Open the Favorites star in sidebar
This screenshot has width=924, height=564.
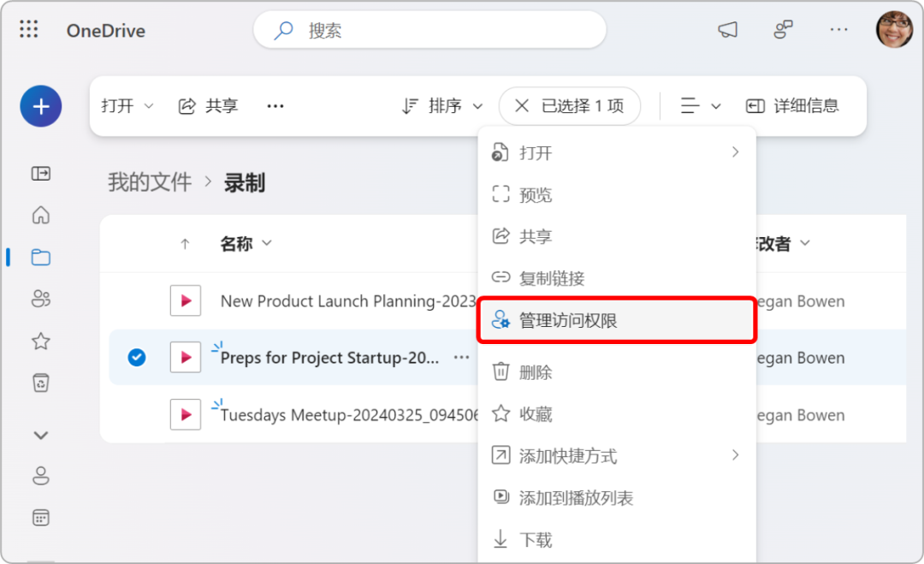[40, 341]
